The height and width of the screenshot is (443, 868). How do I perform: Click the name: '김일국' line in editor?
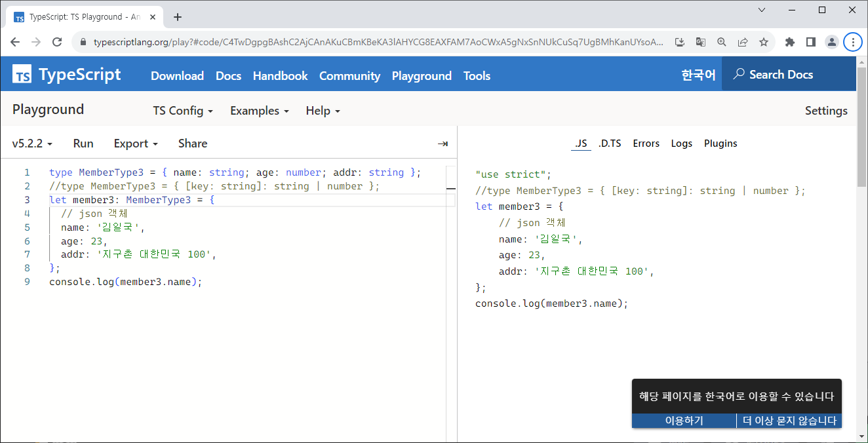(x=102, y=227)
